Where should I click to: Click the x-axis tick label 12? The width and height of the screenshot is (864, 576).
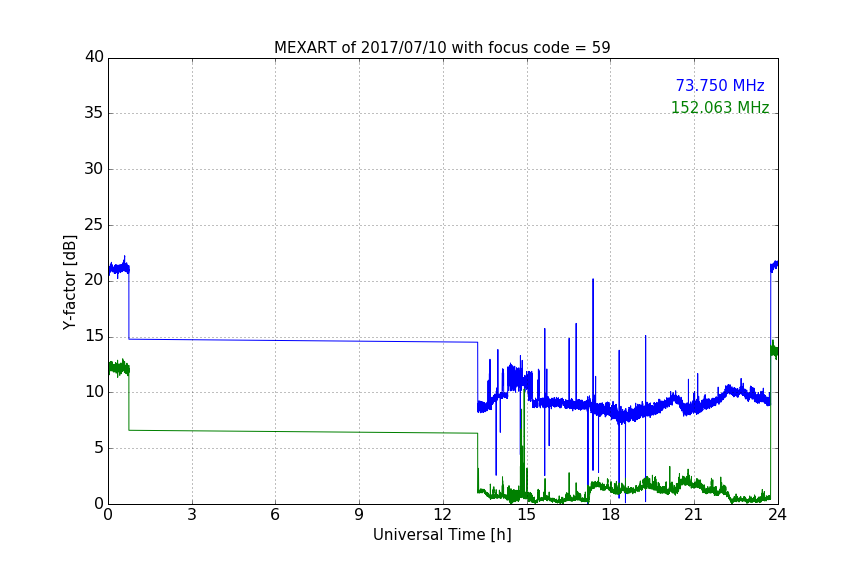tap(443, 515)
